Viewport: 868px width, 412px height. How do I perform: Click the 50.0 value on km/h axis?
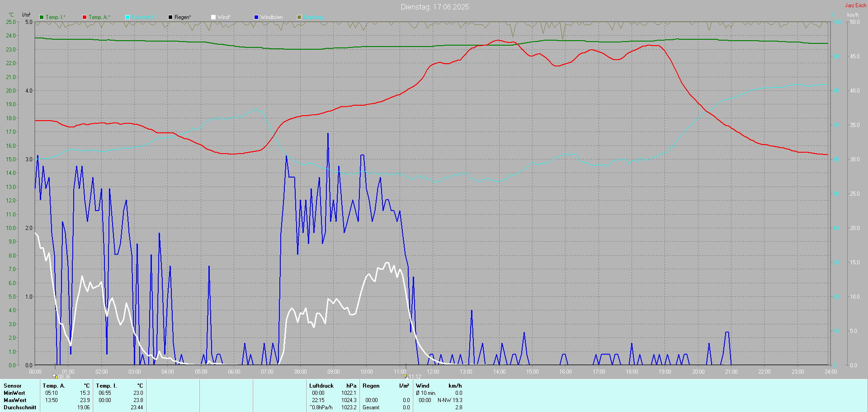click(855, 22)
